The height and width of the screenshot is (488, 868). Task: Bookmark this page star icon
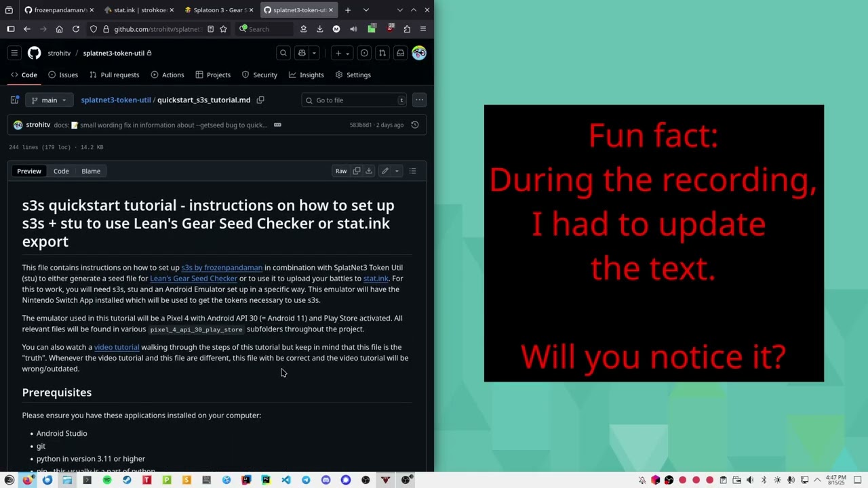[223, 29]
